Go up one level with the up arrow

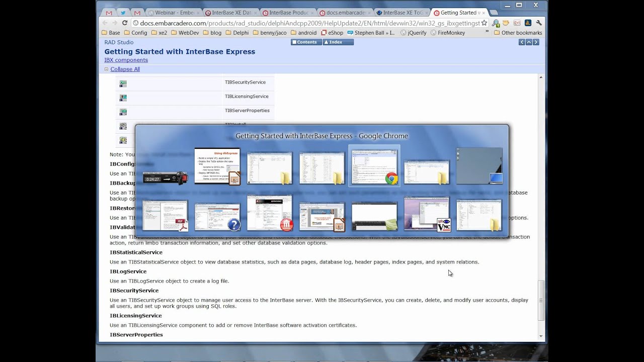(529, 42)
